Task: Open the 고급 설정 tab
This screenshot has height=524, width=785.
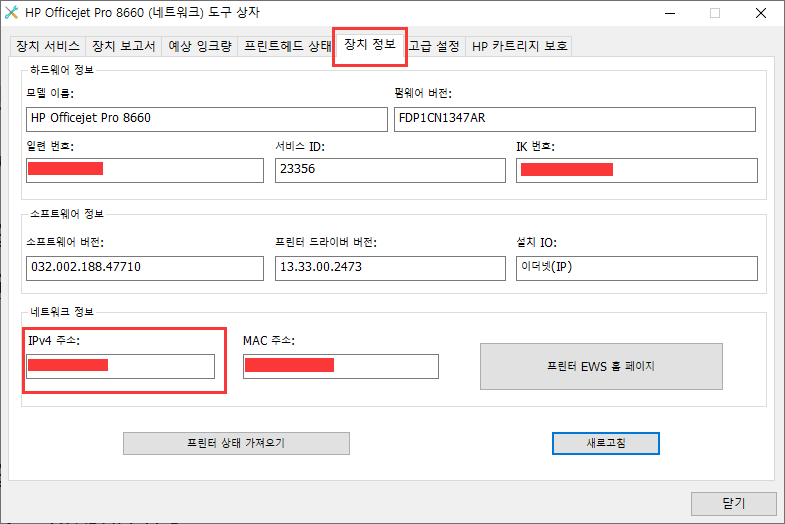Action: pos(434,47)
